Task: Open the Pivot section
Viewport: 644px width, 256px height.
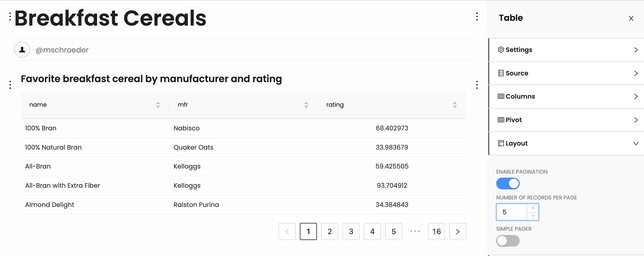Action: point(566,120)
